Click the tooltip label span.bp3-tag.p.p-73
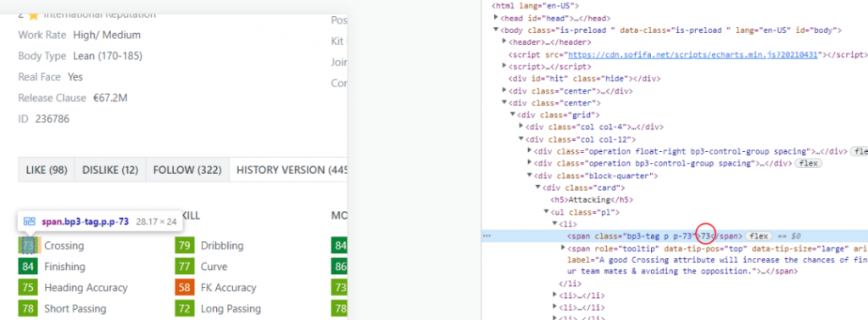Screen dimensions: 868x320 coord(86,222)
